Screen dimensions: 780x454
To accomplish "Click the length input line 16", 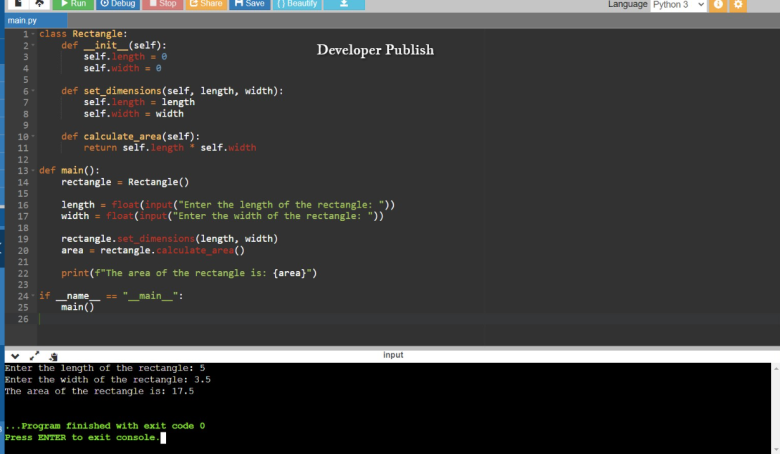I will pyautogui.click(x=228, y=205).
